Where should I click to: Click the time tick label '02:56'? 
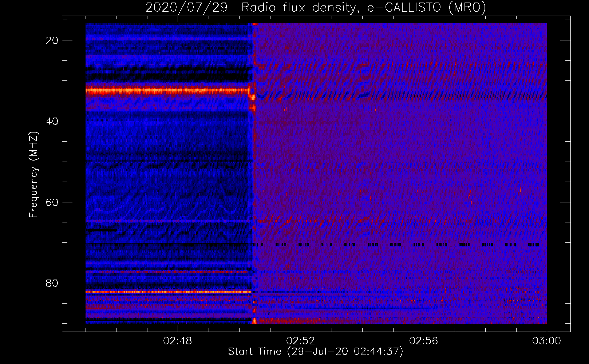click(424, 341)
